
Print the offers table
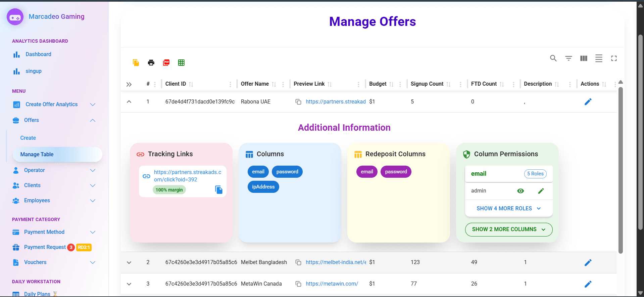pyautogui.click(x=151, y=62)
